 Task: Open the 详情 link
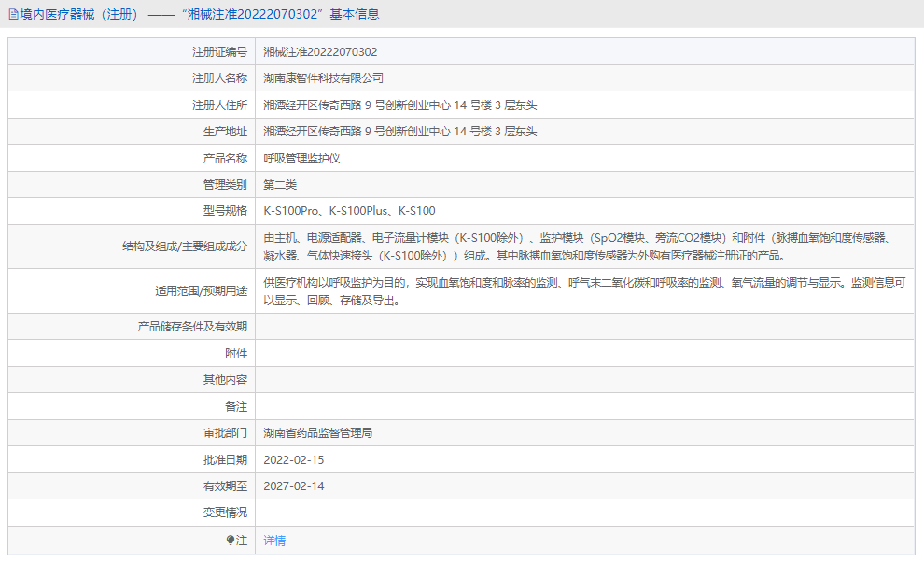tap(273, 541)
